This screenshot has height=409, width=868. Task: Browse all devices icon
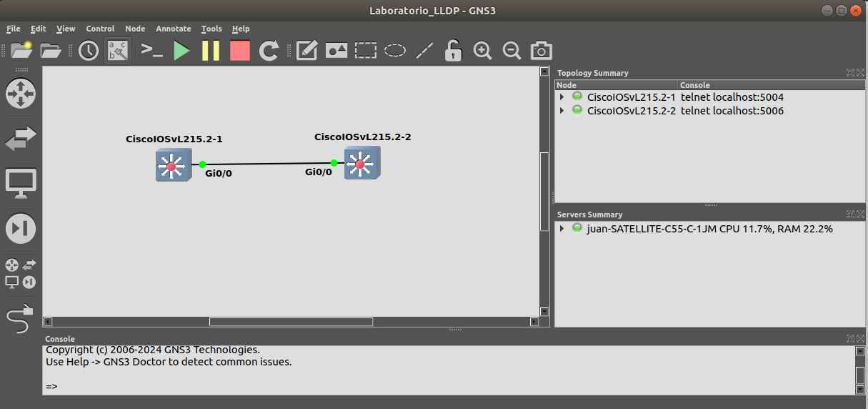21,273
